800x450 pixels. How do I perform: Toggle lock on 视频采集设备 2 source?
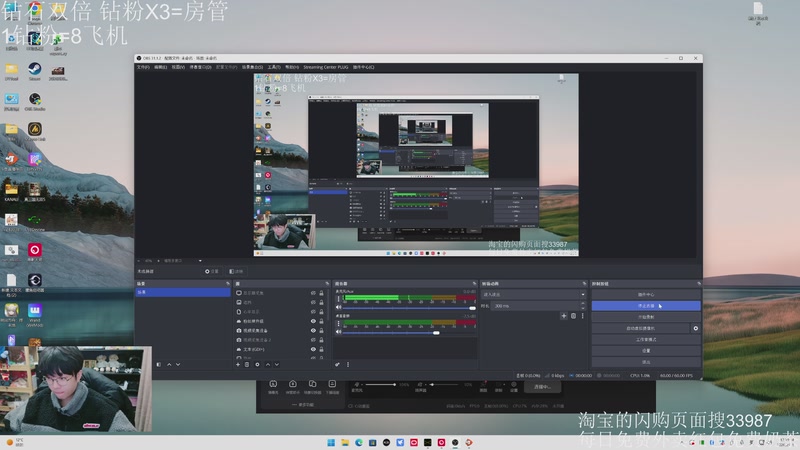click(321, 340)
